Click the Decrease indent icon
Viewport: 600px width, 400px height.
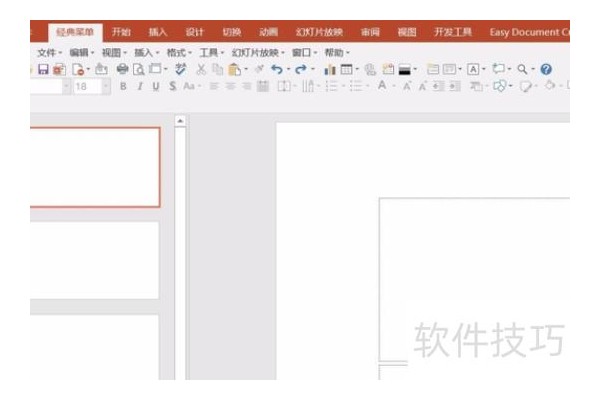pos(439,86)
